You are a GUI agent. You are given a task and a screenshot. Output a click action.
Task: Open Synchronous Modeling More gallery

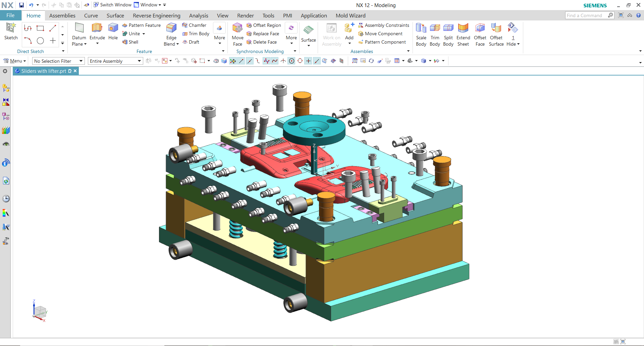[291, 34]
